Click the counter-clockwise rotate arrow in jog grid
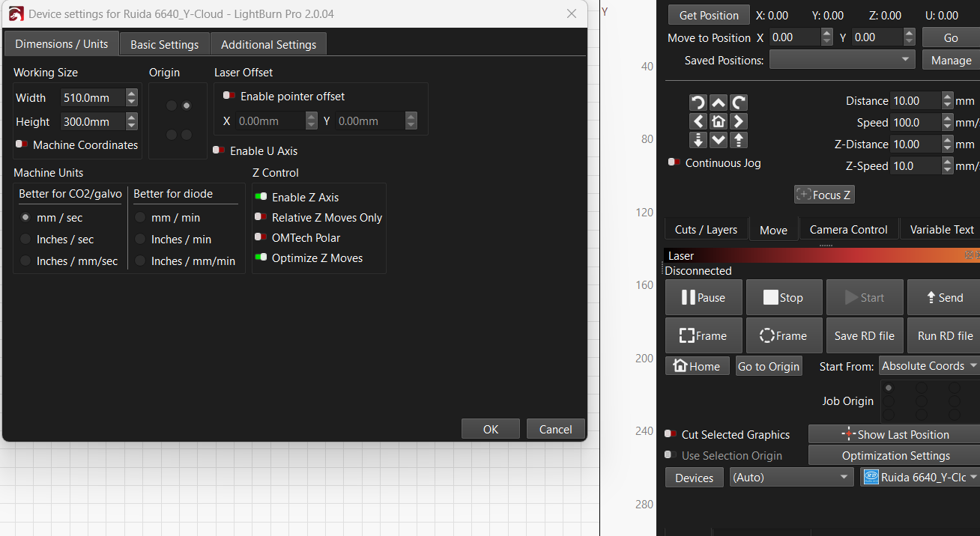980x536 pixels. pyautogui.click(x=698, y=103)
